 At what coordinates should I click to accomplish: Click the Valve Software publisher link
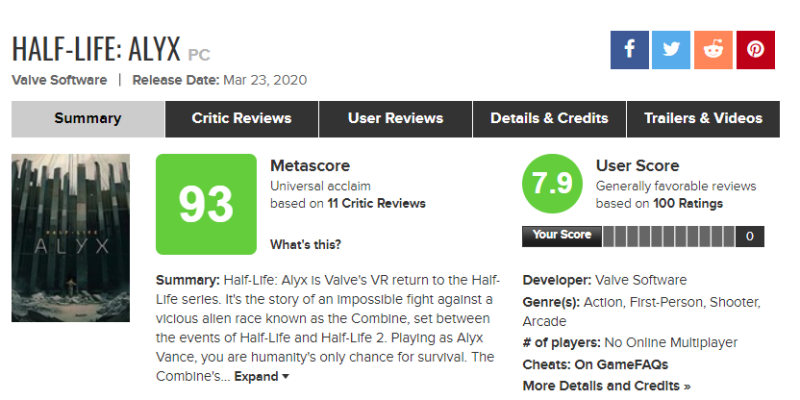click(59, 81)
